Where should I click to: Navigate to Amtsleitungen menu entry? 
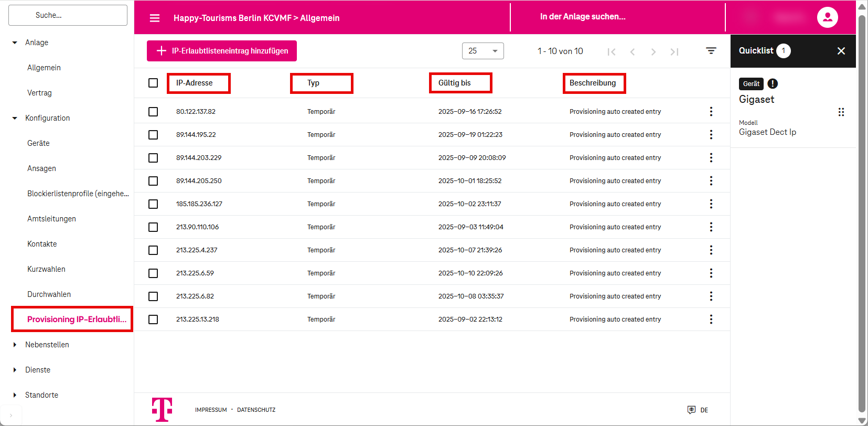point(51,219)
